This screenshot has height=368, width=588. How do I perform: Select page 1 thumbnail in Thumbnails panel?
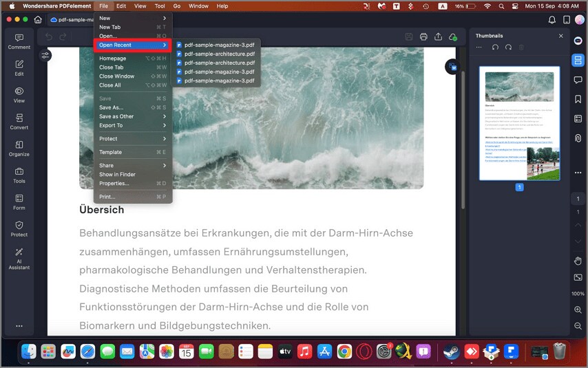click(519, 123)
